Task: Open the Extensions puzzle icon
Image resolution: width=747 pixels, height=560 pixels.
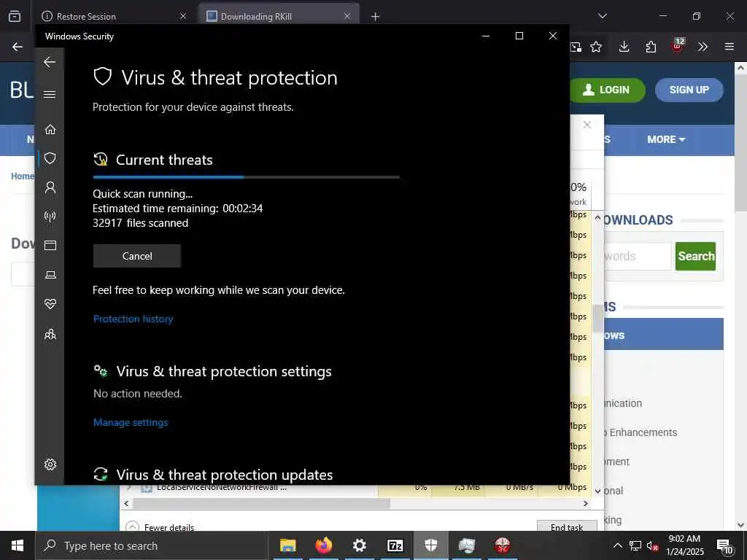Action: 651,47
